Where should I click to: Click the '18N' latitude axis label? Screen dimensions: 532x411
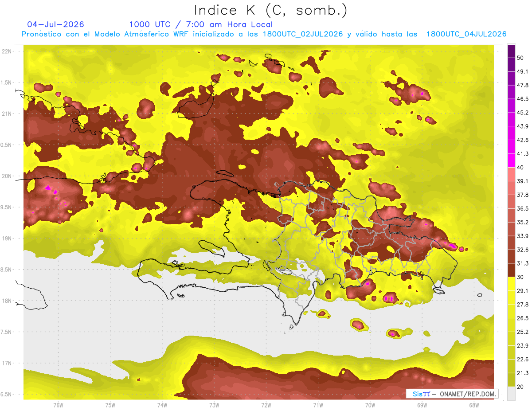[x=7, y=301]
